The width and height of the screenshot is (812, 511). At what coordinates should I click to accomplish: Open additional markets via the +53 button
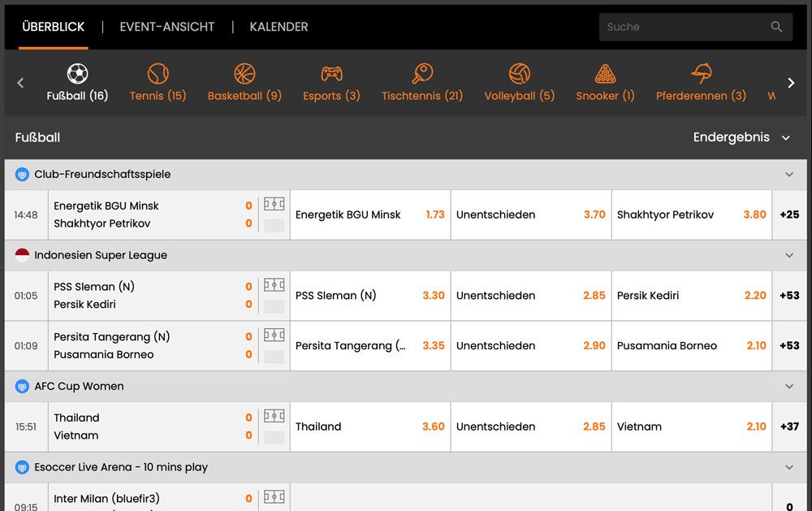pyautogui.click(x=790, y=295)
